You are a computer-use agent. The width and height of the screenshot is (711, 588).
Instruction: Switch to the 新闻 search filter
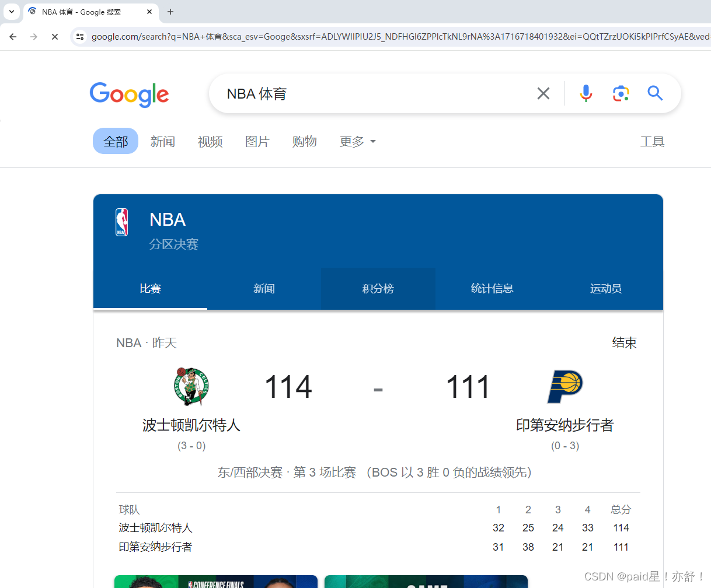coord(163,141)
